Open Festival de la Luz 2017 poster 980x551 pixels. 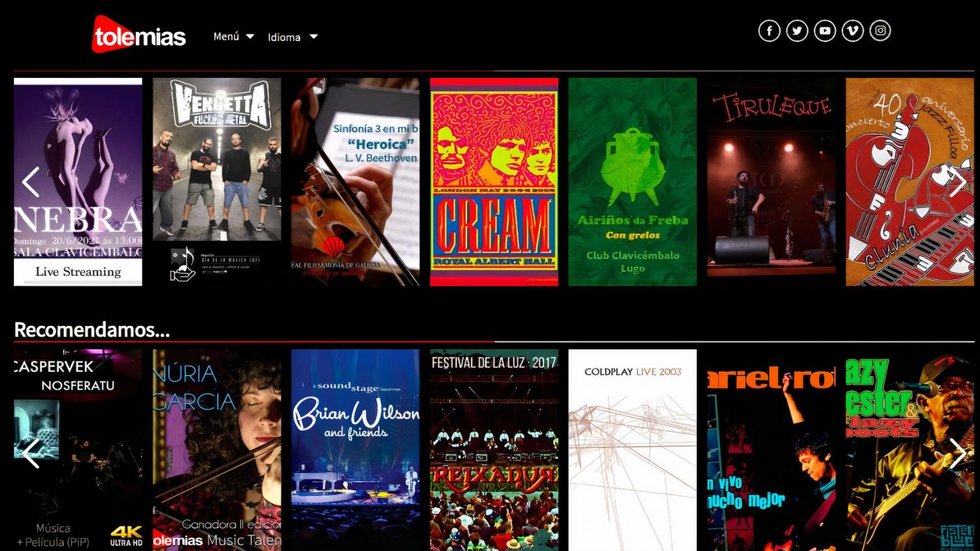[494, 450]
